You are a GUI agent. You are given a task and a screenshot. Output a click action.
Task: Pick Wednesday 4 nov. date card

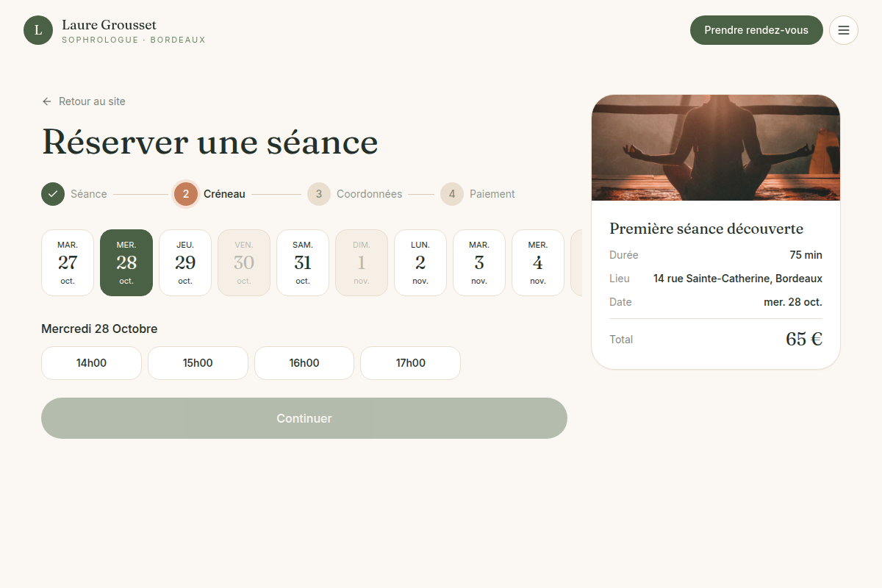tap(538, 263)
